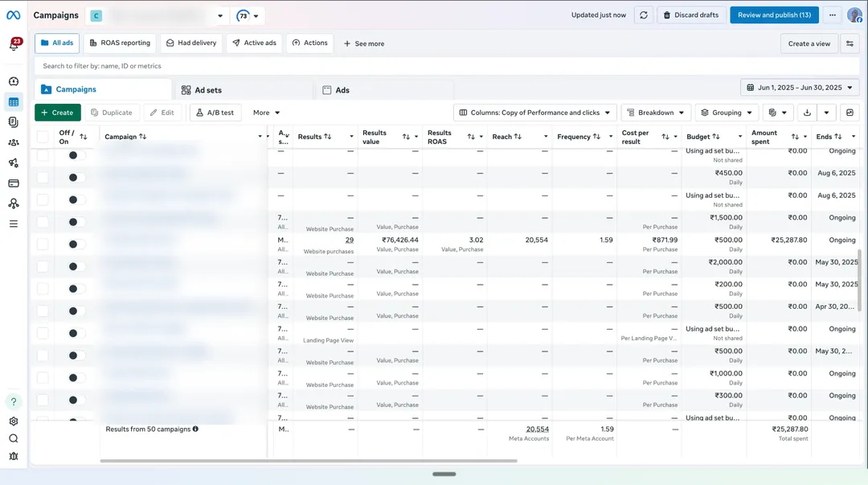
Task: Open notifications bell with 23 badge
Action: click(14, 45)
